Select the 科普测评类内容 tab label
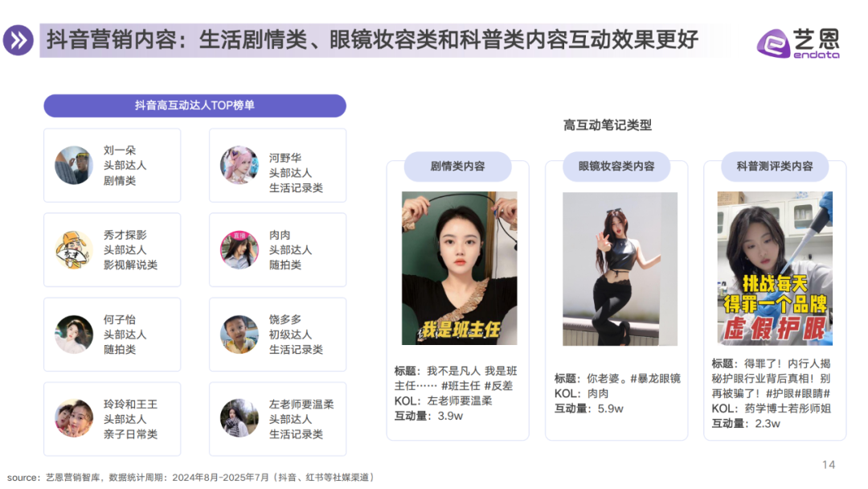 point(775,166)
